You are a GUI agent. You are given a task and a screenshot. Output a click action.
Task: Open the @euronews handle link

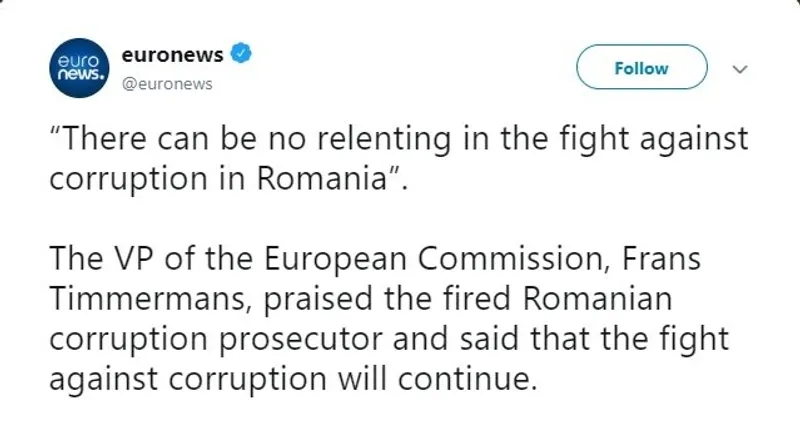pos(166,84)
